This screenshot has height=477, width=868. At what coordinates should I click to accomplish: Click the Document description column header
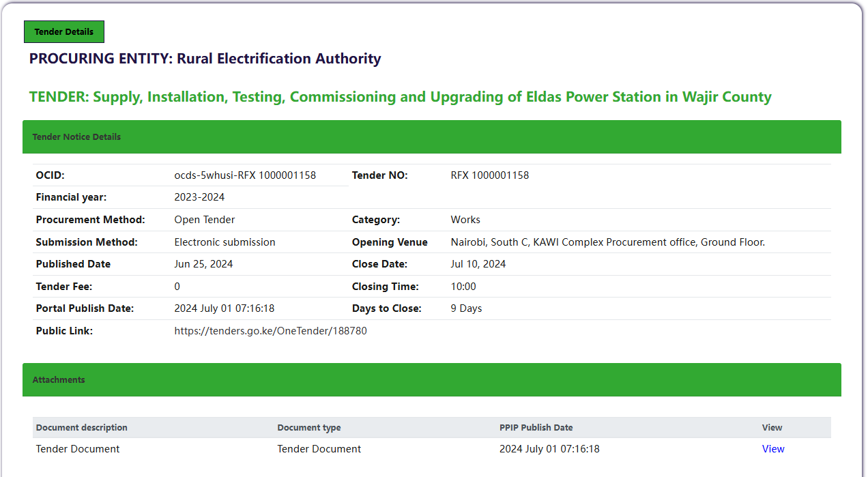[x=82, y=428]
